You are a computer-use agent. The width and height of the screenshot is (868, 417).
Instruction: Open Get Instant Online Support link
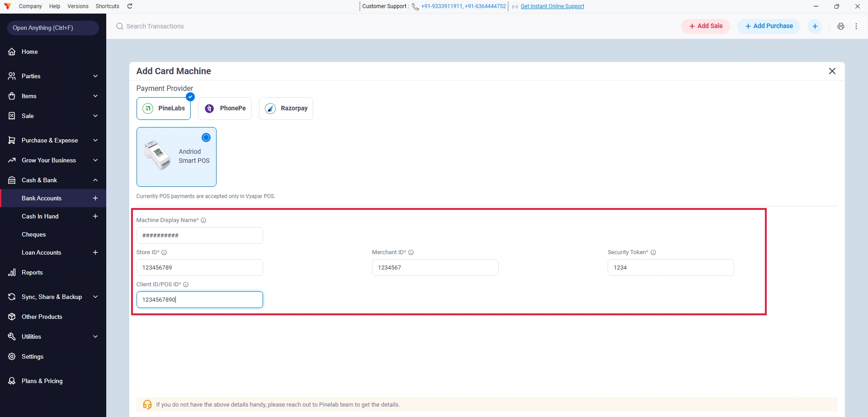[552, 6]
